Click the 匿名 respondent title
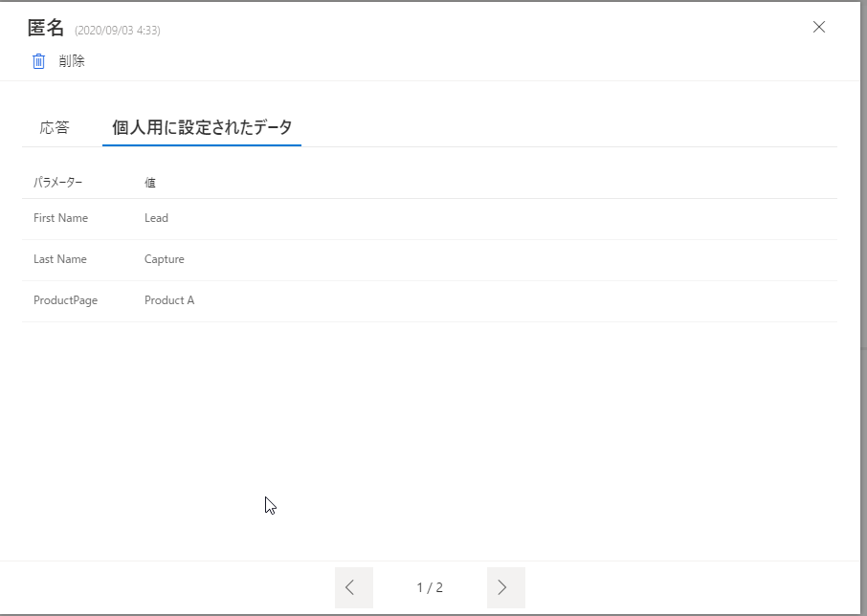 tap(46, 27)
